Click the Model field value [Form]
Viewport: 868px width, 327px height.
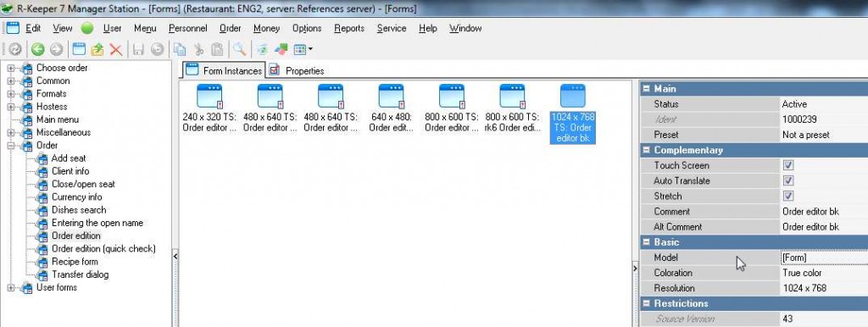824,258
